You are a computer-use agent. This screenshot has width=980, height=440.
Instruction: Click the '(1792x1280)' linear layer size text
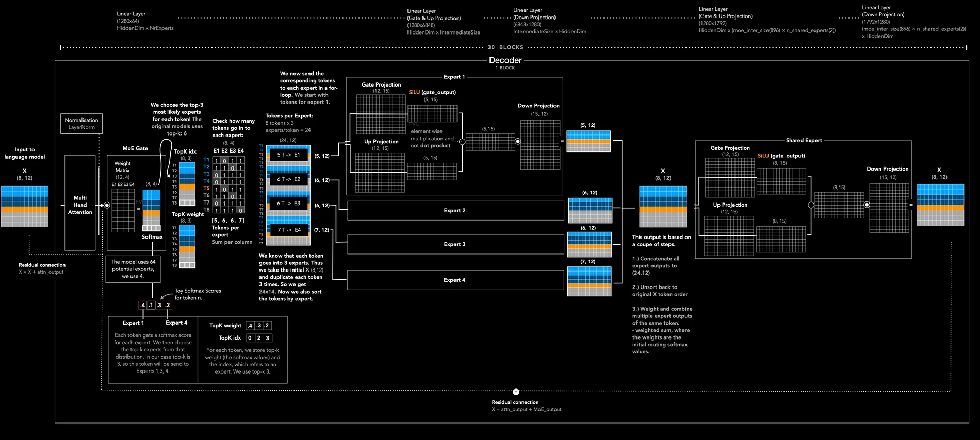(876, 22)
